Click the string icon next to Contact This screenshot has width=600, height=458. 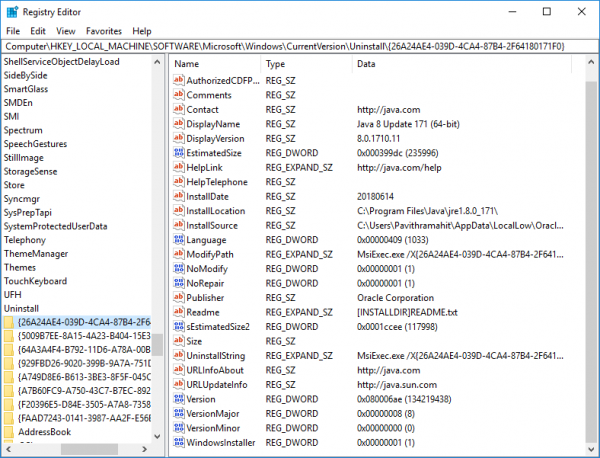point(179,109)
